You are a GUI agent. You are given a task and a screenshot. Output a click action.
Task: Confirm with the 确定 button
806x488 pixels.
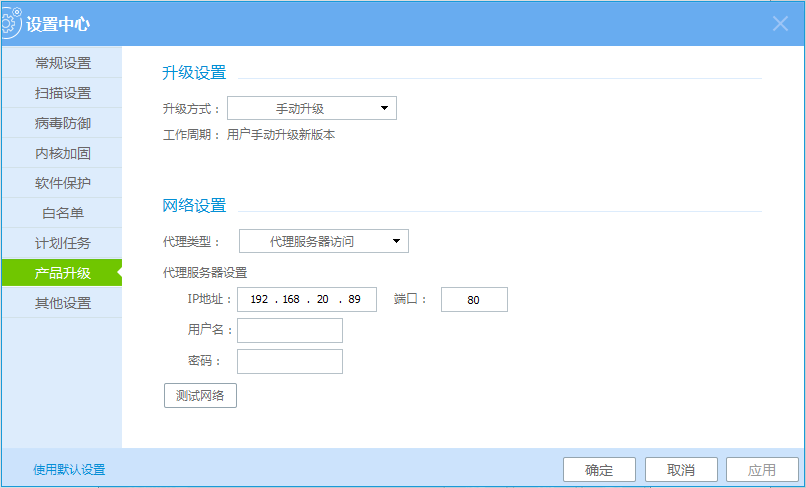pyautogui.click(x=599, y=470)
